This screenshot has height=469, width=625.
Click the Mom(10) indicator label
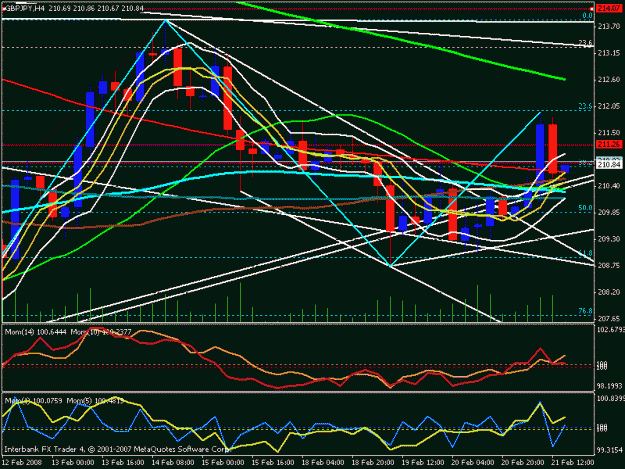tap(101, 332)
